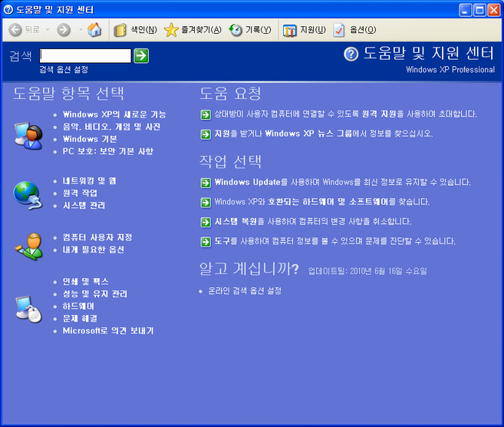Open the 시스템 복원 task link
The height and width of the screenshot is (427, 504).
coord(313,221)
